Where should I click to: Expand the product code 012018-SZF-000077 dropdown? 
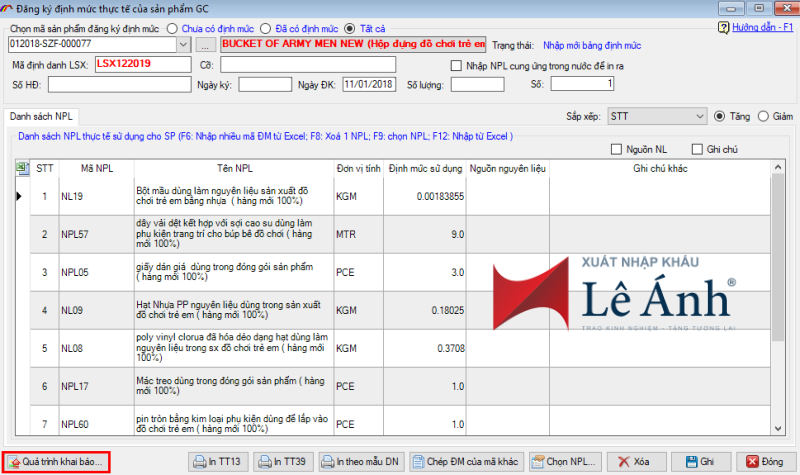point(184,45)
